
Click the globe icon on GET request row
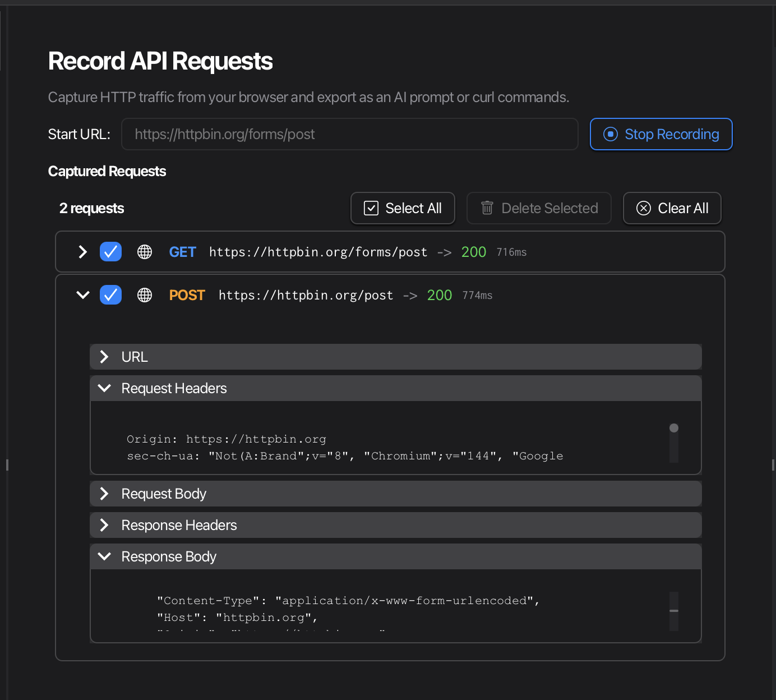click(x=145, y=252)
